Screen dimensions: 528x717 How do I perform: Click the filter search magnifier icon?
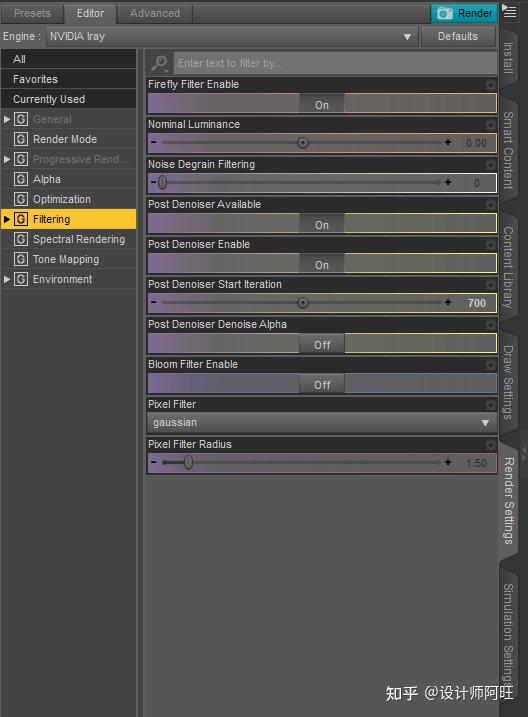click(160, 63)
